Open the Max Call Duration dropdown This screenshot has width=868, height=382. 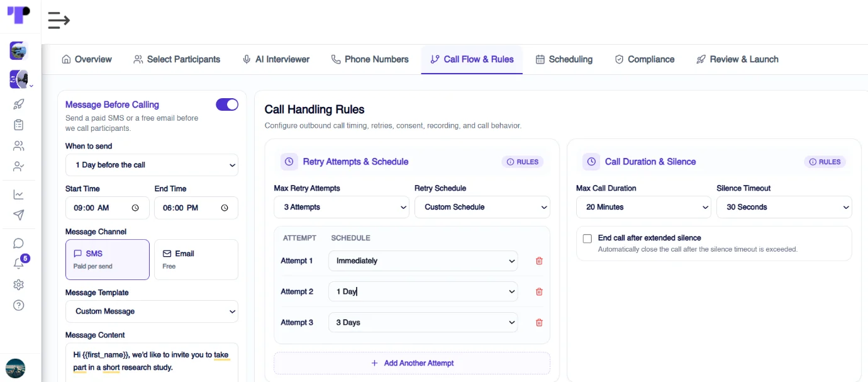click(x=643, y=207)
